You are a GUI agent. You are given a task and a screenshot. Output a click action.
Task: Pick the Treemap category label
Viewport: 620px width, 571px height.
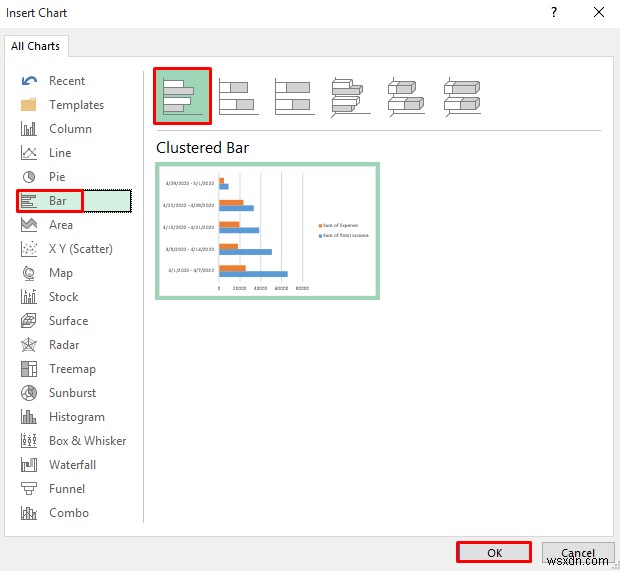coord(72,369)
